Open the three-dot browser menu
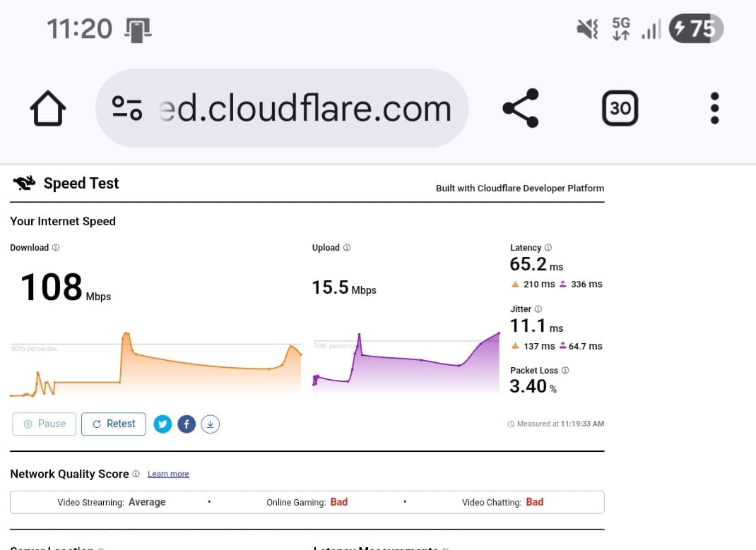The width and height of the screenshot is (756, 550). coord(714,108)
